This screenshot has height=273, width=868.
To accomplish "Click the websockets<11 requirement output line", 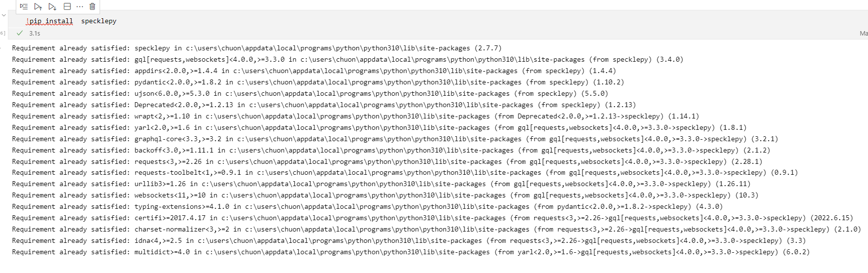I will pos(384,195).
